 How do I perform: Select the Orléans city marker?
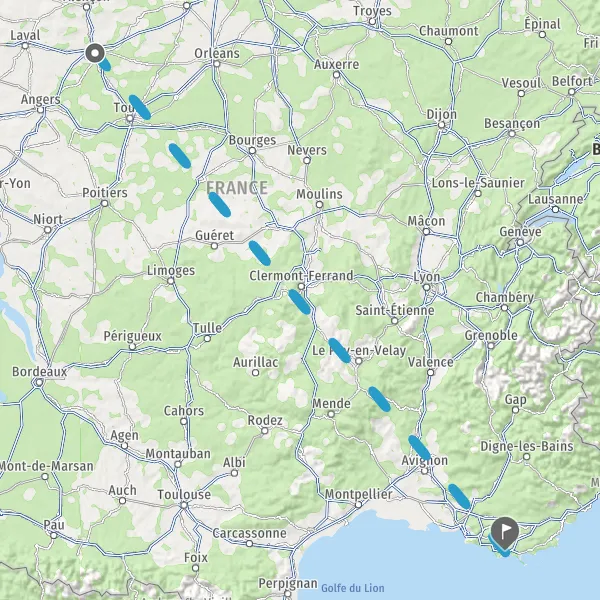217,64
